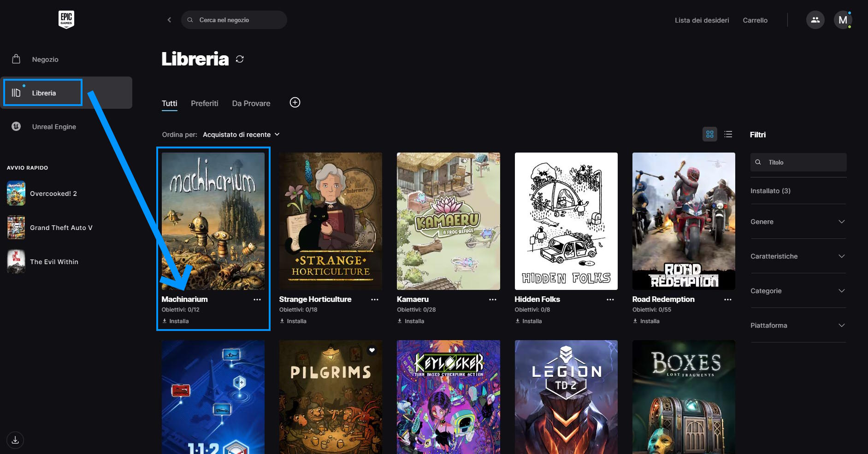Image resolution: width=868 pixels, height=454 pixels.
Task: Launch Grand Theft Auto V icon
Action: (x=16, y=228)
